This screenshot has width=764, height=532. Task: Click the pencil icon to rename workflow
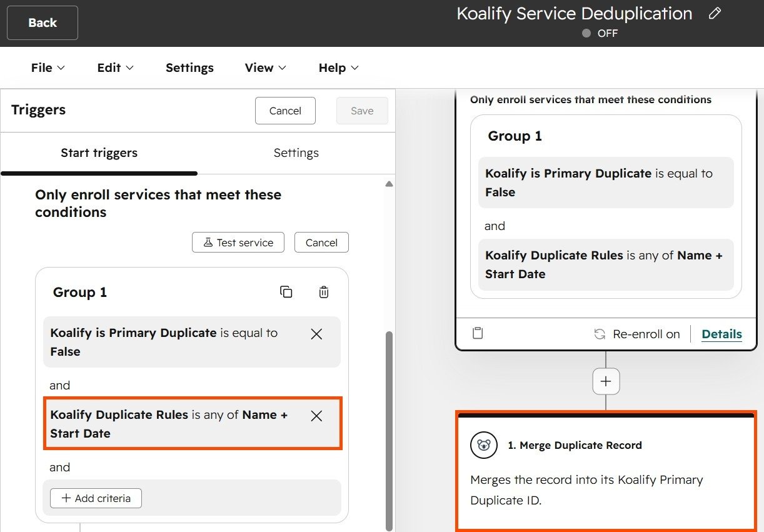[x=715, y=14]
